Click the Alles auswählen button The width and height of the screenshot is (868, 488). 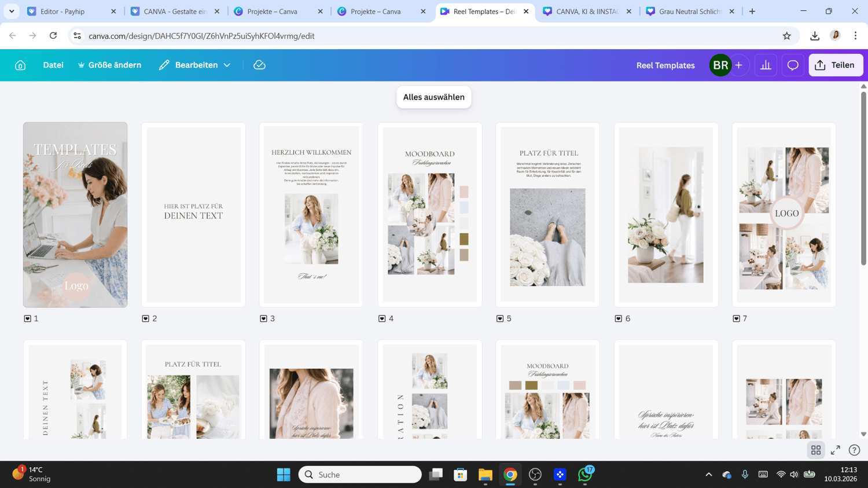coord(434,97)
